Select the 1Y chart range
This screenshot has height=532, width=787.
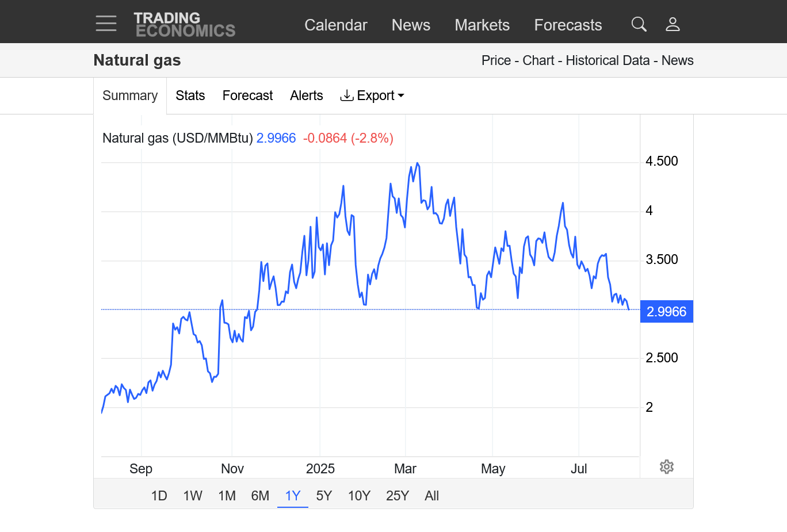pos(293,496)
